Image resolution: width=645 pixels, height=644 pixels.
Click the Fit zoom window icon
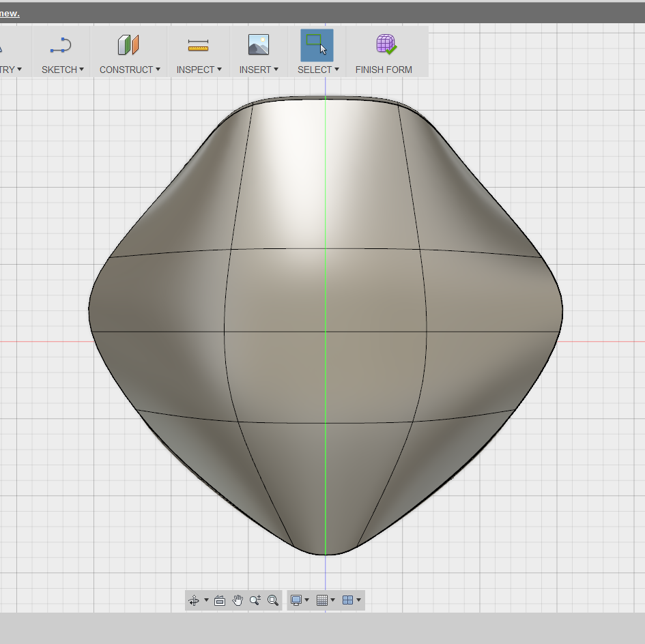tap(273, 600)
